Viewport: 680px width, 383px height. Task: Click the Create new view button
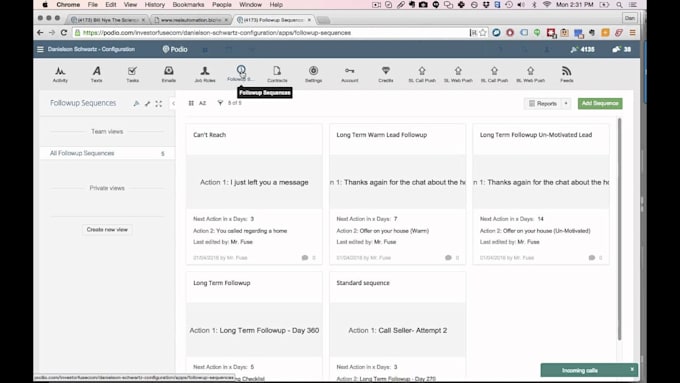[x=107, y=229]
